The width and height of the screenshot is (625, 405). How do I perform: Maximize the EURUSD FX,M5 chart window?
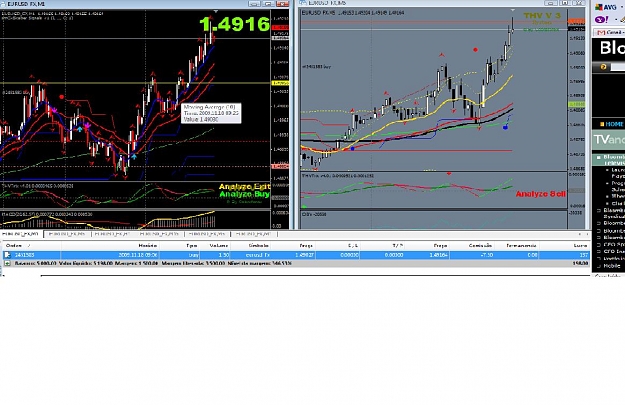coord(565,3)
